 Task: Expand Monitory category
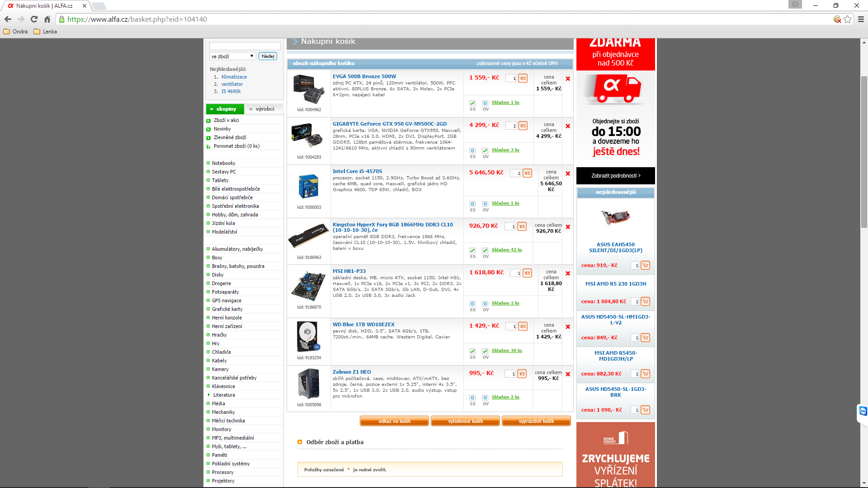(208, 429)
